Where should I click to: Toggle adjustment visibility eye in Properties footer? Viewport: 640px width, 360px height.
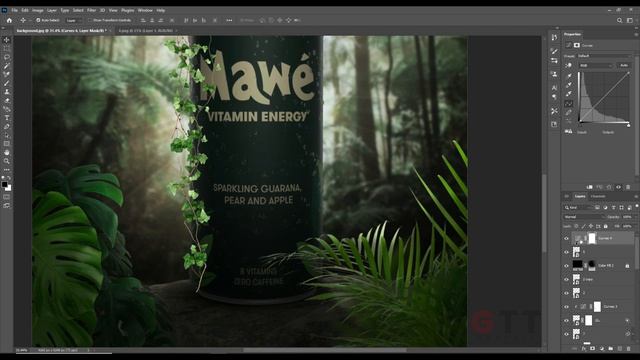pyautogui.click(x=618, y=187)
